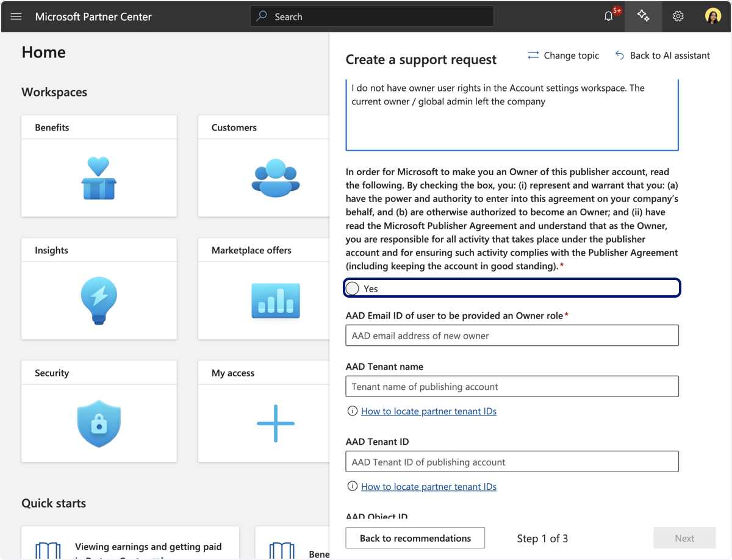This screenshot has height=560, width=732.
Task: Click the AAD Tenant ID field
Action: [512, 462]
